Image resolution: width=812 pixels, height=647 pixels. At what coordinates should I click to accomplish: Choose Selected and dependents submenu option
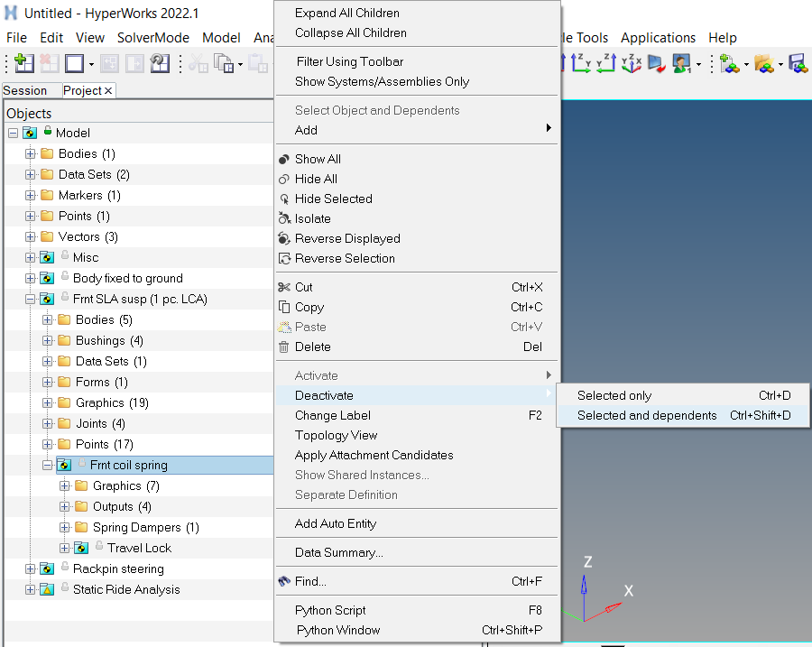point(647,415)
